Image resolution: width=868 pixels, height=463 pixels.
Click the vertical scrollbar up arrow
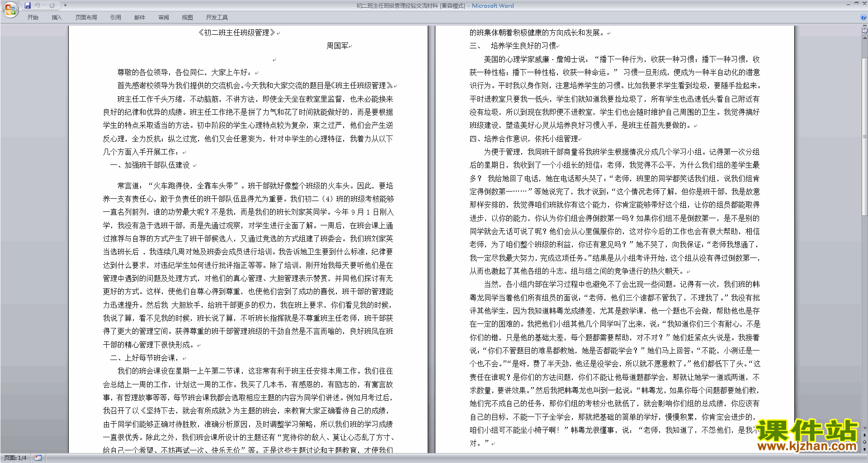865,37
